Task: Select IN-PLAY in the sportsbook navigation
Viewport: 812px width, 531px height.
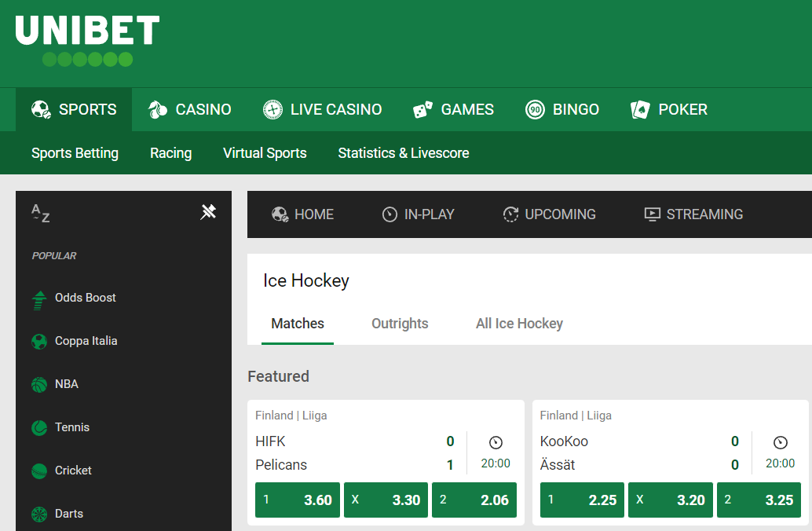Action: [418, 214]
